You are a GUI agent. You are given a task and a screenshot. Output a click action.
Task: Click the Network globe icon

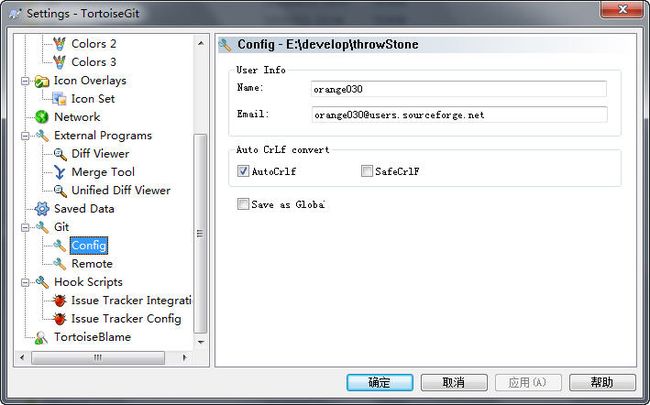[42, 117]
